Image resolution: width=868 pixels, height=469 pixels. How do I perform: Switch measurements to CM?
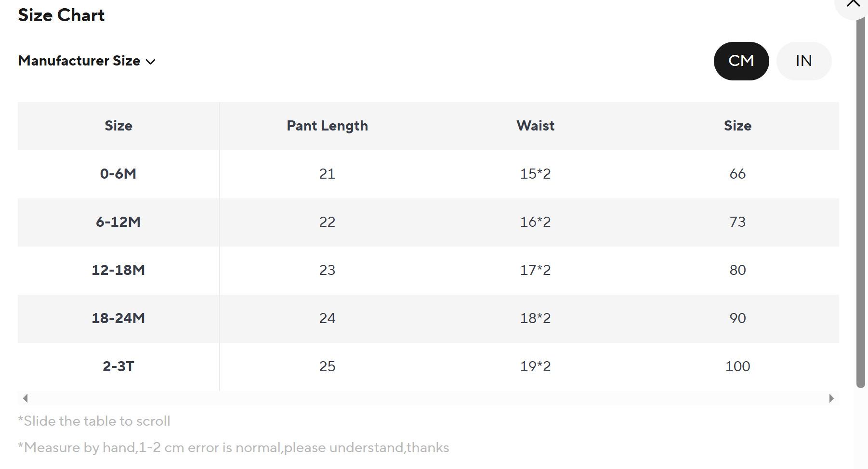pyautogui.click(x=741, y=61)
